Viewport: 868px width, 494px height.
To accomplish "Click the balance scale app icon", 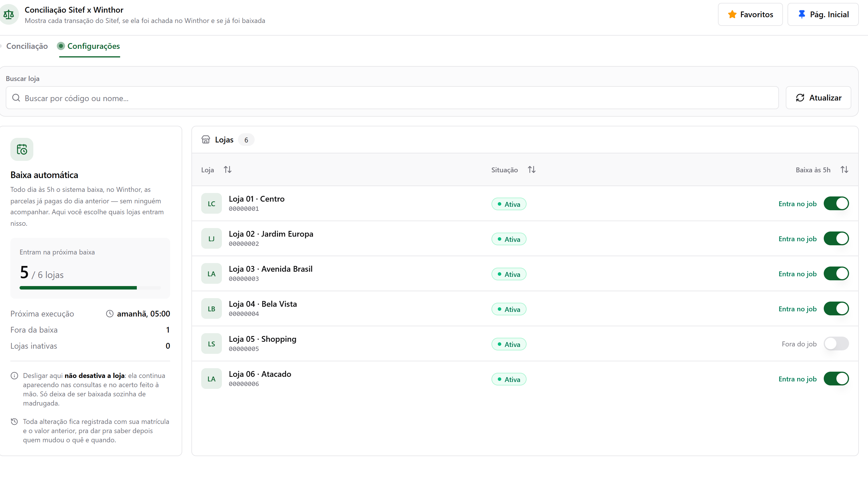I will click(x=9, y=15).
